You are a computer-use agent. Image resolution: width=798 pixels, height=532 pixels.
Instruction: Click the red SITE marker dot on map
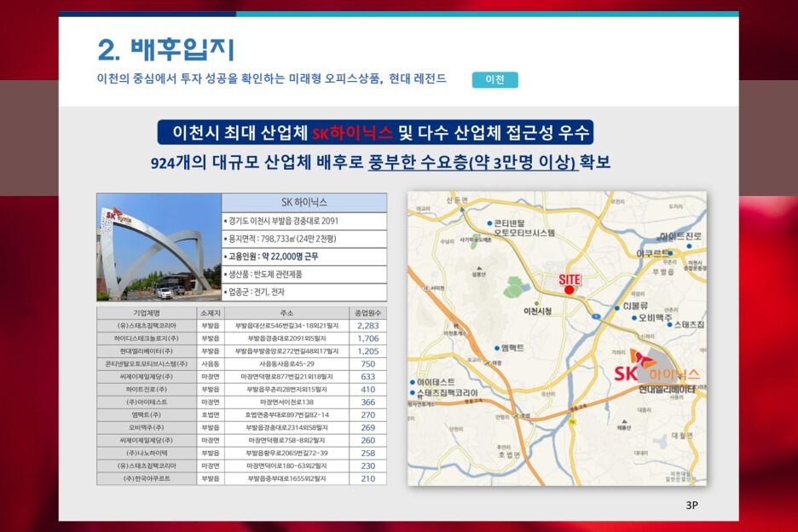[569, 290]
